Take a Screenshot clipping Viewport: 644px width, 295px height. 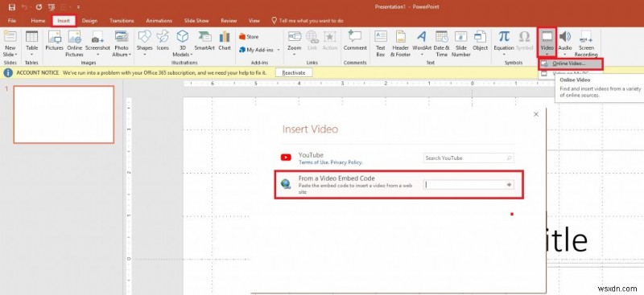pos(97,44)
